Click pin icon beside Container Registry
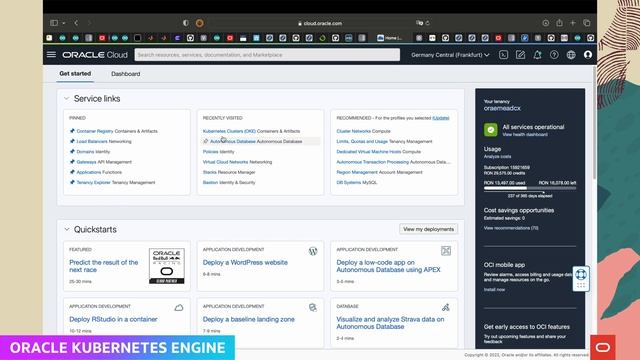 point(72,131)
